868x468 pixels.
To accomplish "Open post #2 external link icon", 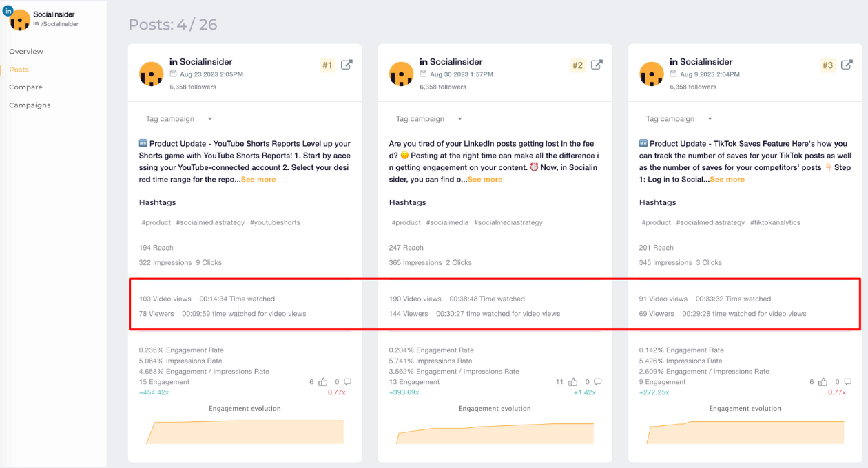I will pyautogui.click(x=597, y=65).
